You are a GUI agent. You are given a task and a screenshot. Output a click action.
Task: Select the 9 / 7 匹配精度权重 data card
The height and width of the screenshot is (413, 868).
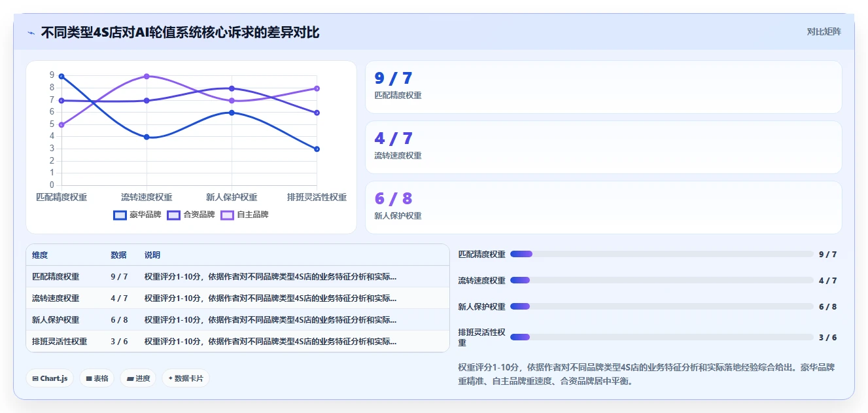pos(603,87)
